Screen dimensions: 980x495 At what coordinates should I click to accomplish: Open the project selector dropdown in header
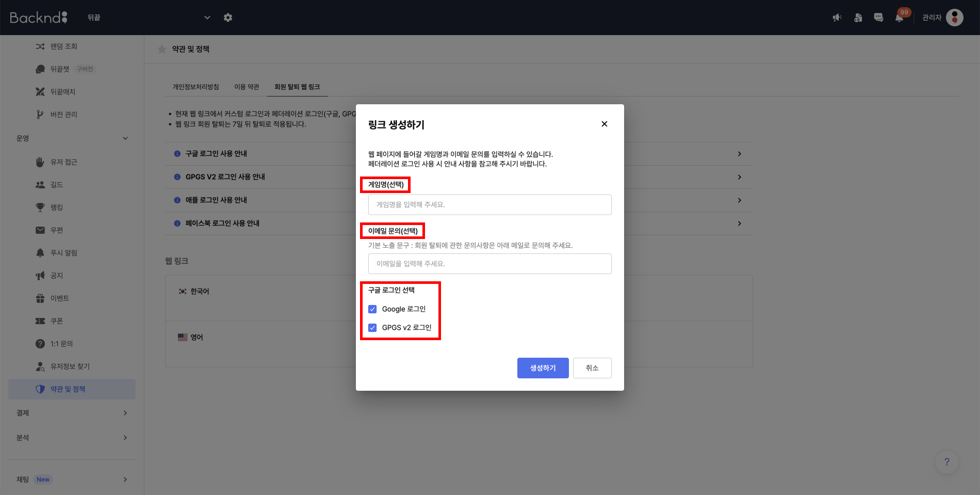tap(207, 18)
